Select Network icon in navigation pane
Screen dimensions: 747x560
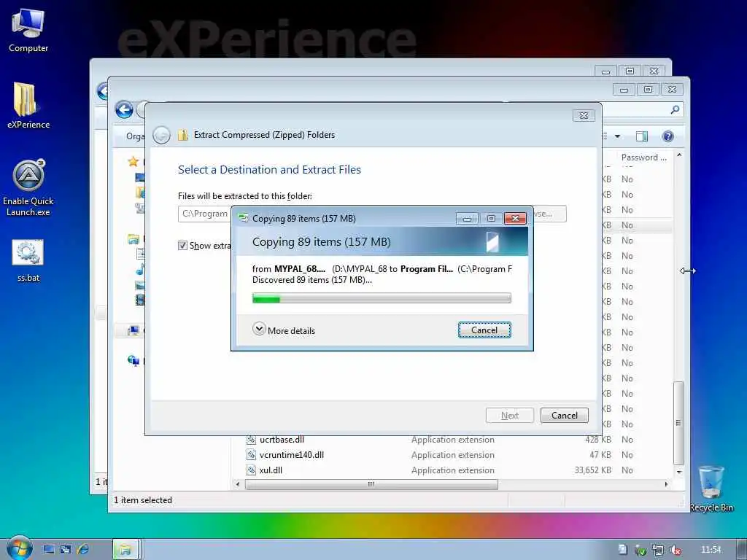coord(133,360)
